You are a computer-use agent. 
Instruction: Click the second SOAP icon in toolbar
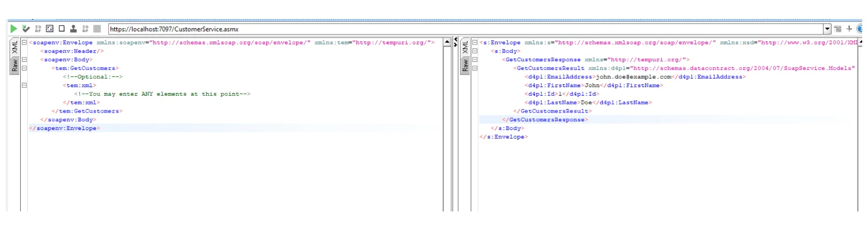[86, 28]
